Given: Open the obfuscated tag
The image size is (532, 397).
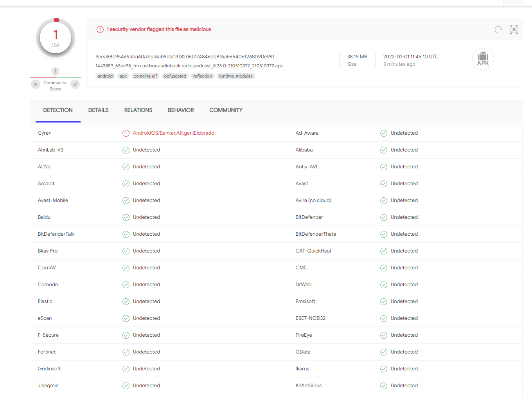Looking at the screenshot, I should [x=175, y=76].
